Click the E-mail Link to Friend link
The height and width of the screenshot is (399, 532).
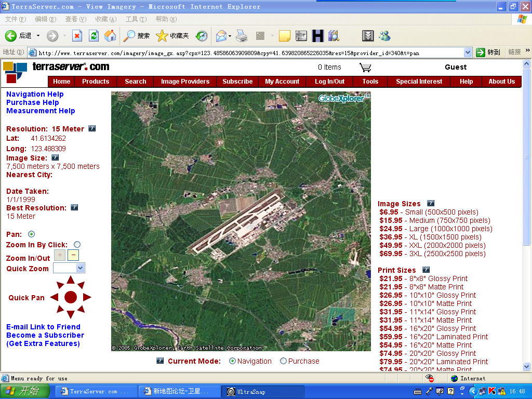click(43, 327)
